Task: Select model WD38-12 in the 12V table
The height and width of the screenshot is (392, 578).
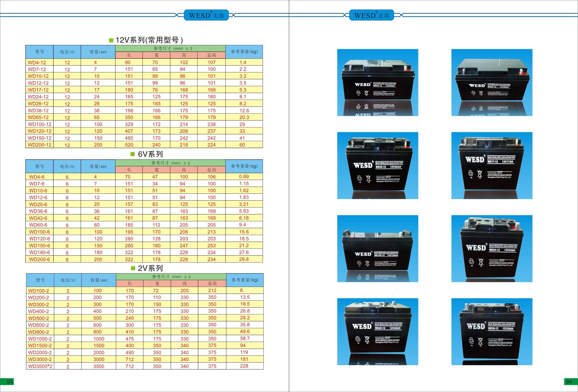Action: tap(40, 110)
